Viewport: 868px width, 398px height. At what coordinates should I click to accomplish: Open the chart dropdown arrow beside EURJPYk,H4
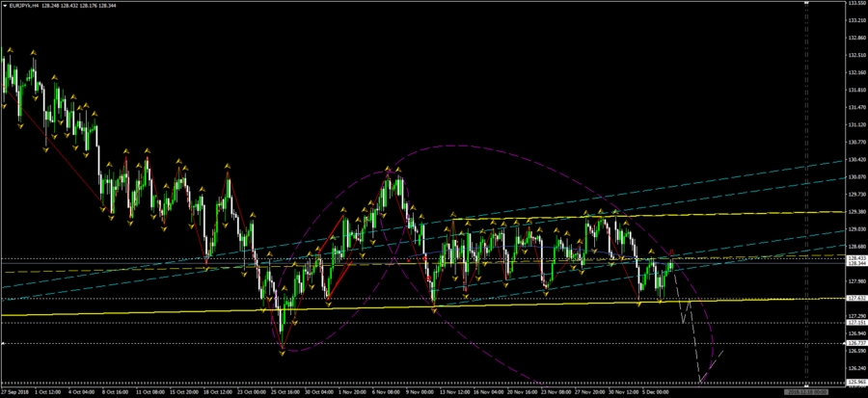pyautogui.click(x=5, y=6)
